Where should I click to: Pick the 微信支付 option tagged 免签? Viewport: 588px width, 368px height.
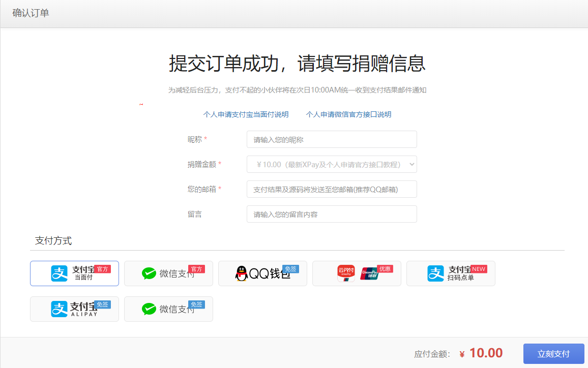169,309
